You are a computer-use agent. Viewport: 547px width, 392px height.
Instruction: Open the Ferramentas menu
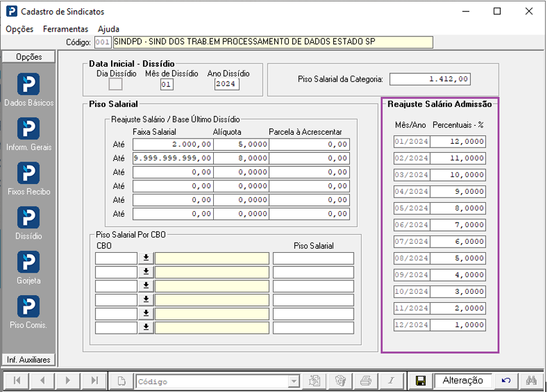(65, 29)
